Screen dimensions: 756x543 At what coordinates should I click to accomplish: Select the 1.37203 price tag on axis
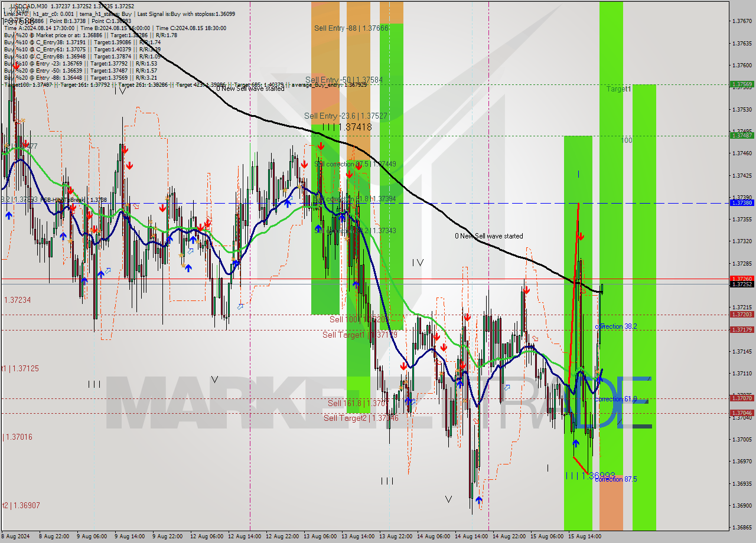(x=742, y=315)
